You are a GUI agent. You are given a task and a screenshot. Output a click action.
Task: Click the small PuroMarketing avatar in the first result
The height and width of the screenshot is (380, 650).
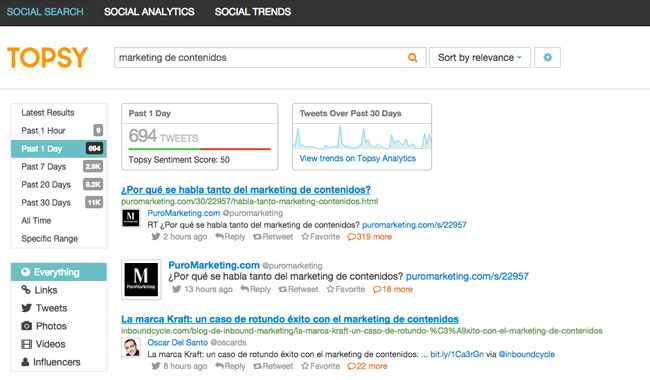point(131,218)
